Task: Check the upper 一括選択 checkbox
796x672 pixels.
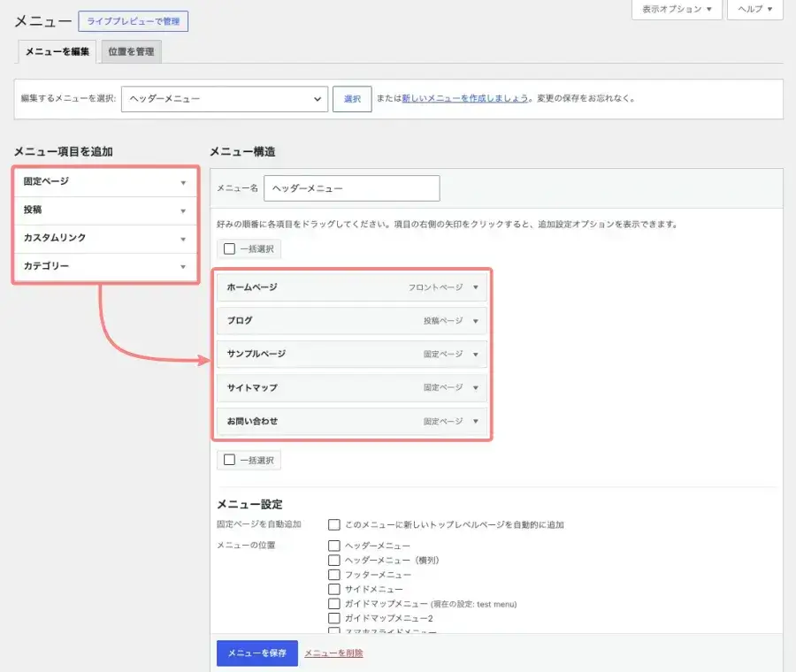Action: [x=229, y=248]
